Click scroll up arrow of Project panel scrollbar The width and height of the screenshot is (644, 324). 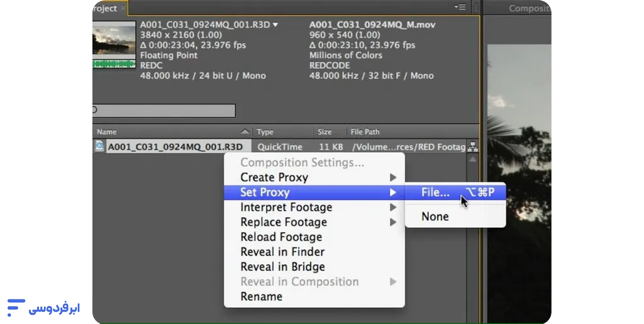coord(473,159)
